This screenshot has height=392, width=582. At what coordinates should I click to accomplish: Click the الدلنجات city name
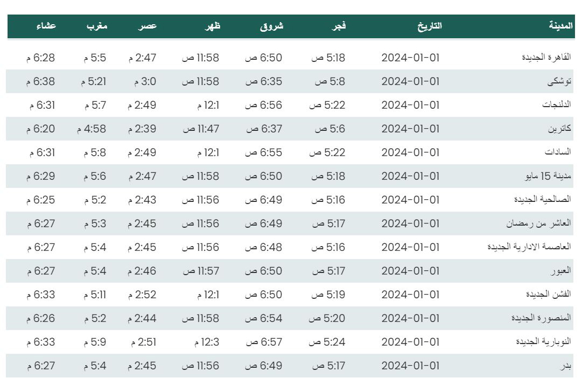556,104
